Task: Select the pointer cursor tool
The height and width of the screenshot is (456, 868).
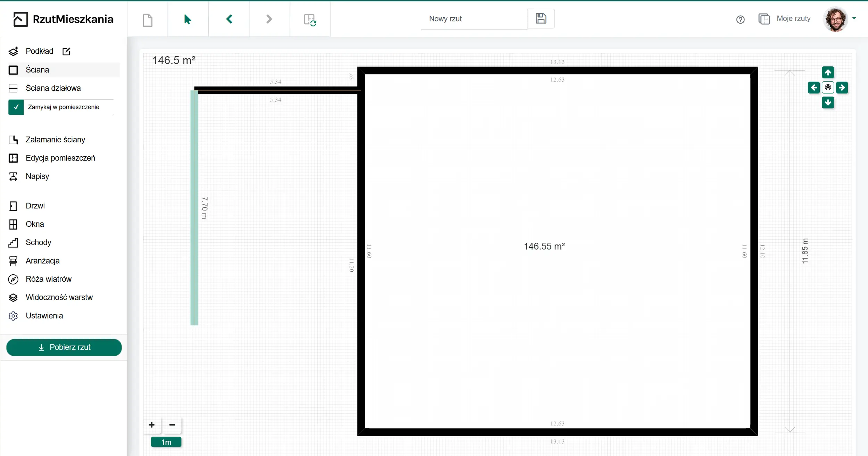Action: pyautogui.click(x=188, y=19)
